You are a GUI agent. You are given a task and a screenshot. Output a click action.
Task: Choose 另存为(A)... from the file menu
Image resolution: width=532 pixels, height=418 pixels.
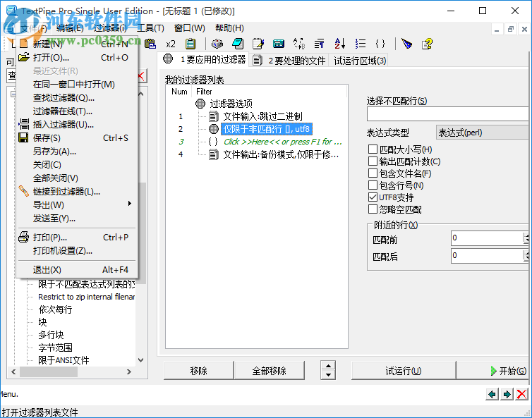point(77,151)
